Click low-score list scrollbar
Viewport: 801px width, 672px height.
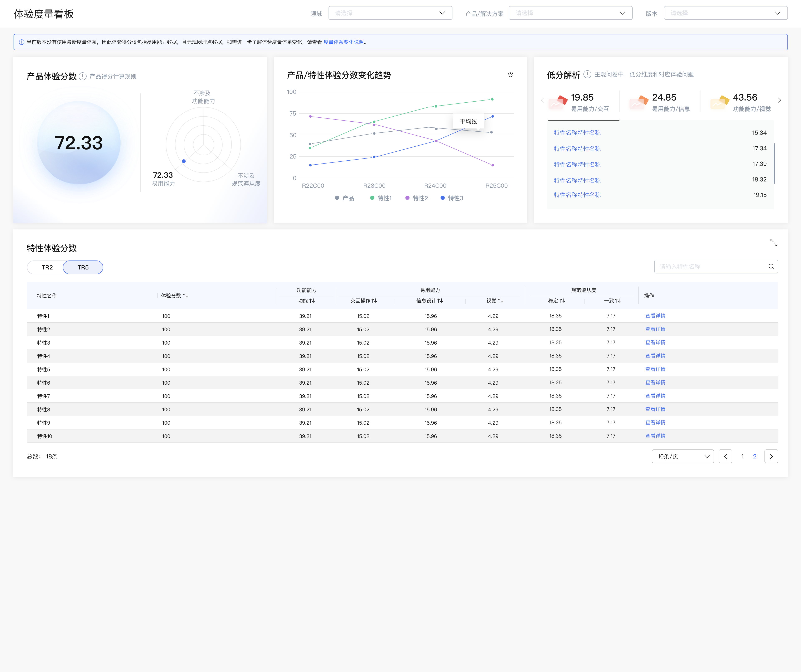774,164
